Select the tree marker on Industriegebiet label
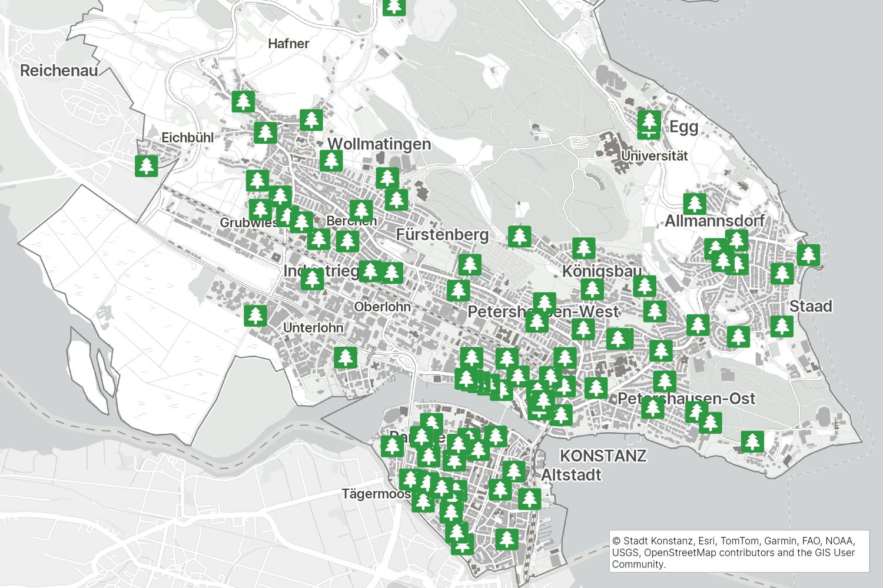This screenshot has width=883, height=588. pyautogui.click(x=312, y=279)
